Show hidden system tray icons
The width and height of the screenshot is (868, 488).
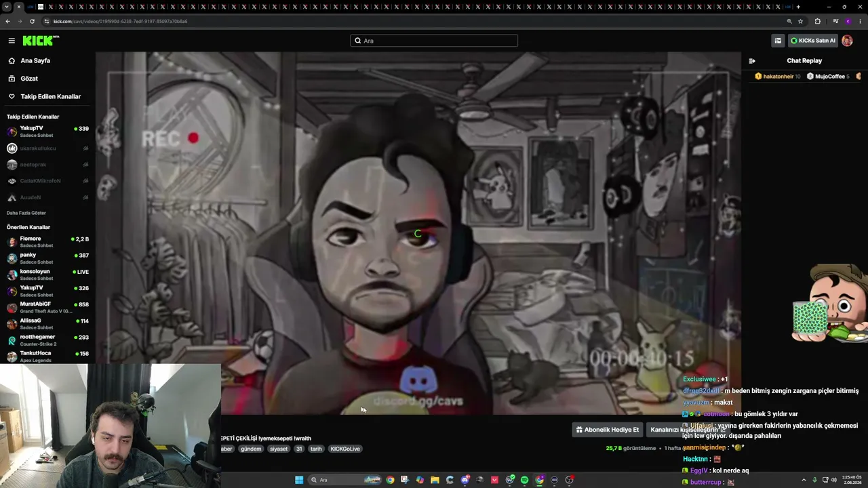(804, 480)
